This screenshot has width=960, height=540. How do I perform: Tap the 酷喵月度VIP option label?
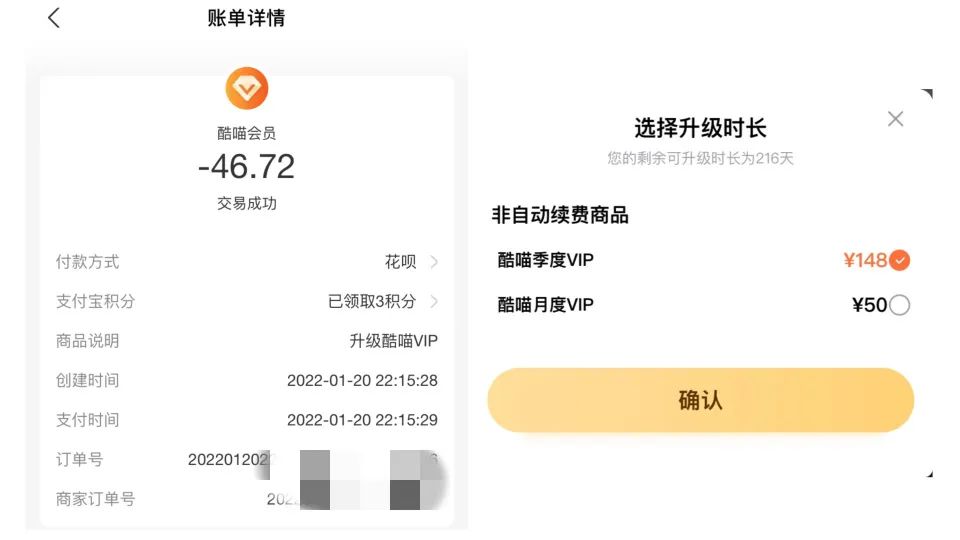(x=545, y=305)
